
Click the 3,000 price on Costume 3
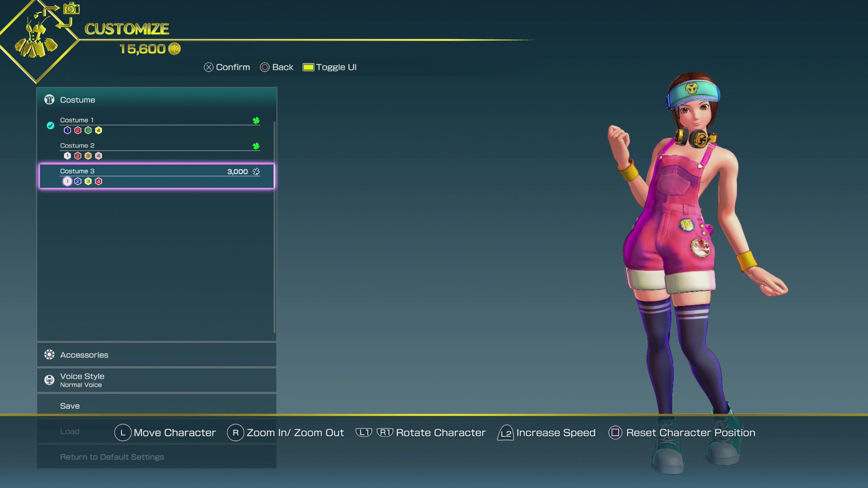pyautogui.click(x=238, y=171)
